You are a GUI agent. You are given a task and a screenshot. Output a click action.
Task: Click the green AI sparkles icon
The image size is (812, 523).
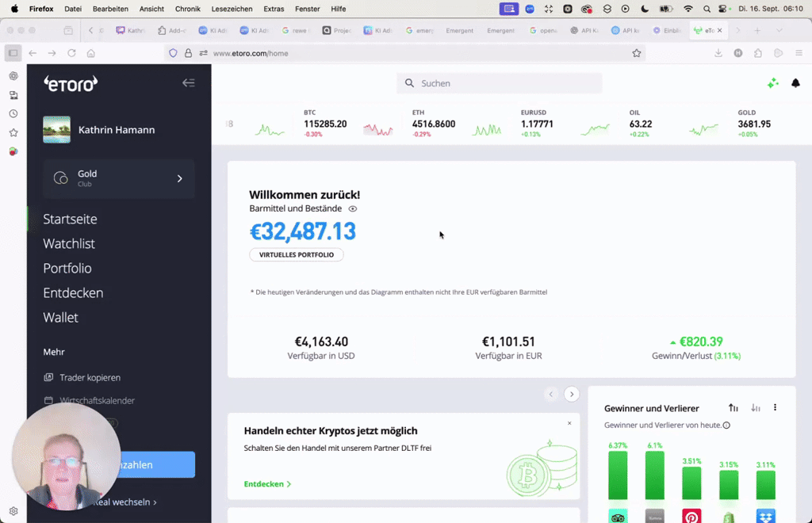point(773,82)
